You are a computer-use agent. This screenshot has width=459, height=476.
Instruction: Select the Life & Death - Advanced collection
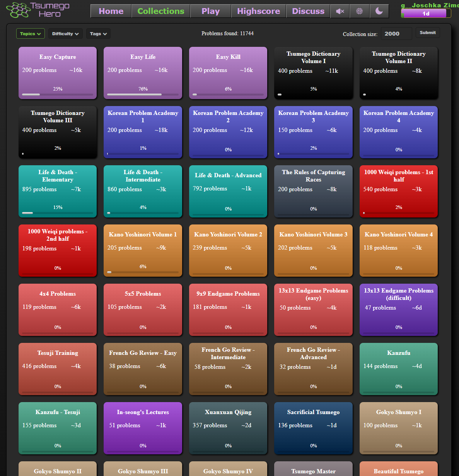click(228, 191)
